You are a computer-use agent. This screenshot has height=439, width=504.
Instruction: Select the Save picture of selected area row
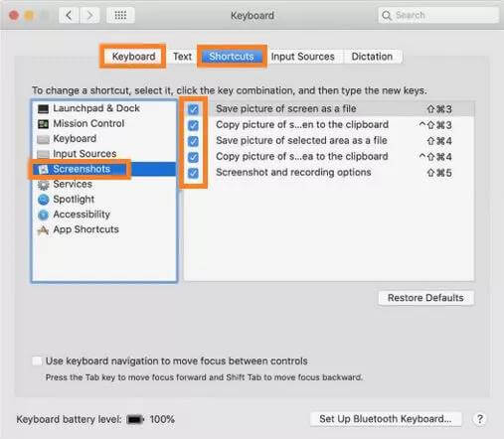click(x=329, y=141)
